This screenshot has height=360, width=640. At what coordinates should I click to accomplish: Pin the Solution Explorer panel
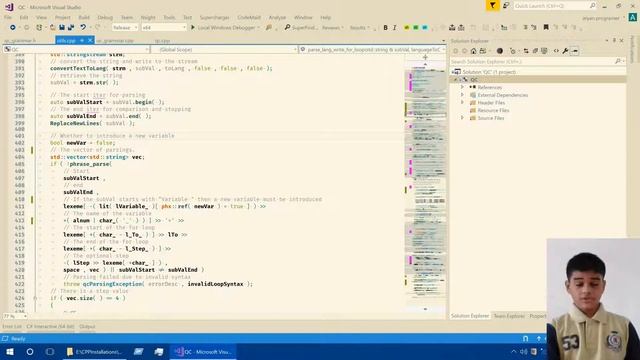[x=614, y=40]
